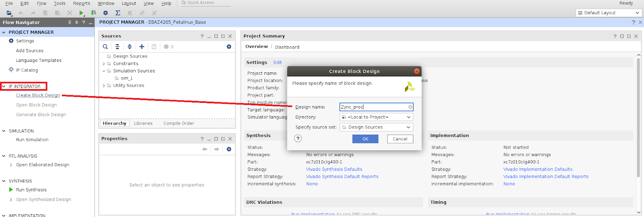Screen dimensions: 644x217
Task: Open Vivado Implementation Default Reports link
Action: (546, 176)
